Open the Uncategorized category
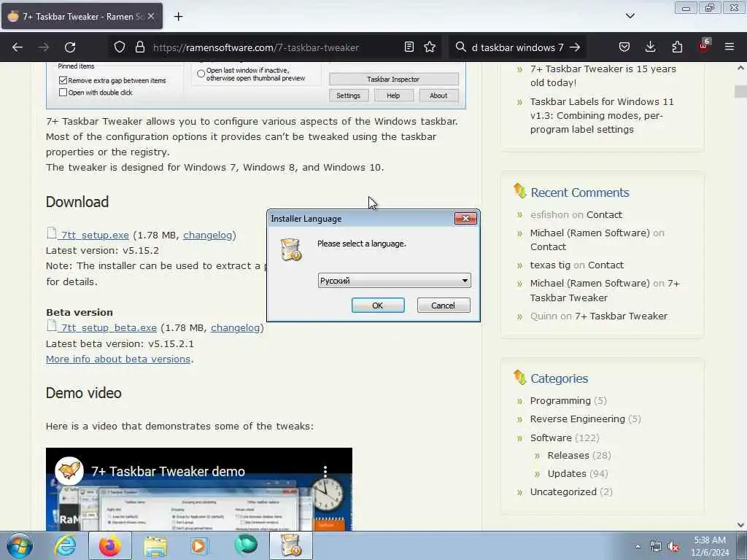This screenshot has width=747, height=560. [x=563, y=491]
